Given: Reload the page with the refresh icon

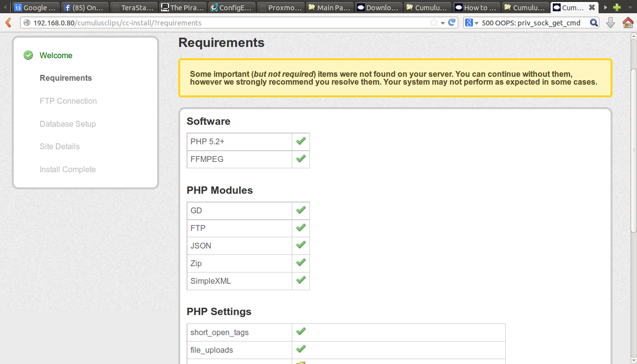Looking at the screenshot, I should [x=452, y=23].
